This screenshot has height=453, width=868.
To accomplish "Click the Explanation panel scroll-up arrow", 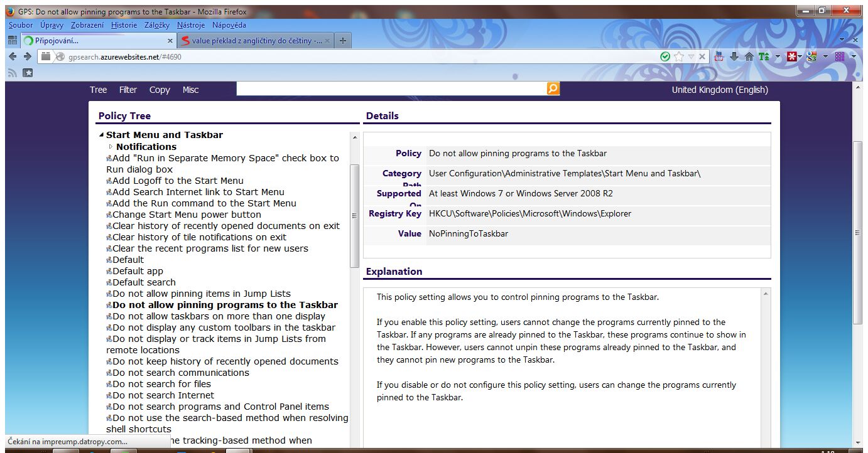I will point(765,294).
